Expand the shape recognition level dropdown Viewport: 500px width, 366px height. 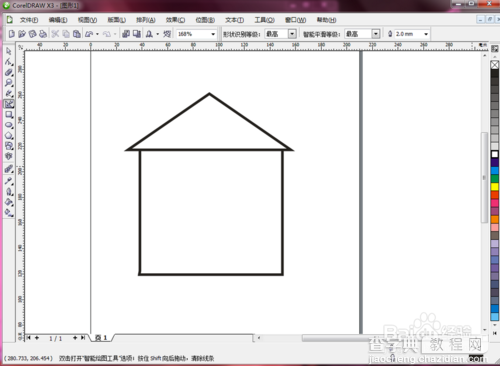tap(292, 34)
